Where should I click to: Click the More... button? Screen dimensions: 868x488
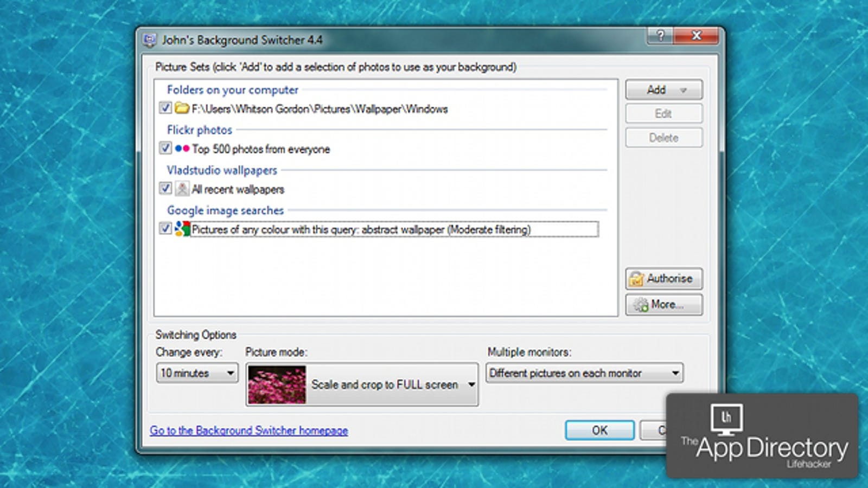tap(664, 305)
